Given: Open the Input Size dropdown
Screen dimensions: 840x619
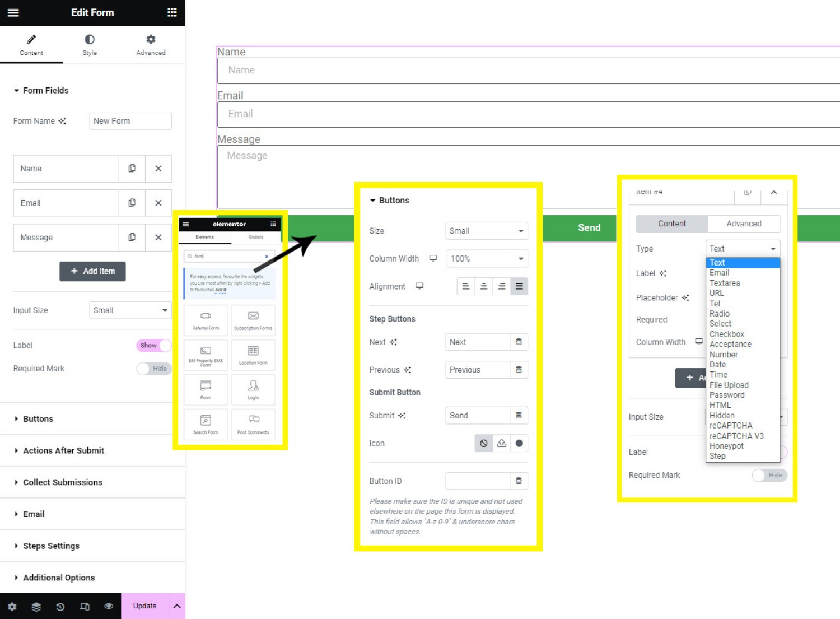Looking at the screenshot, I should tap(130, 310).
